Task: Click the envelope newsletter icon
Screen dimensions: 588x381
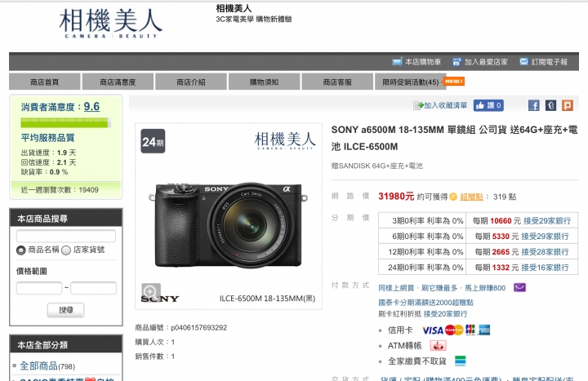Action: (523, 61)
